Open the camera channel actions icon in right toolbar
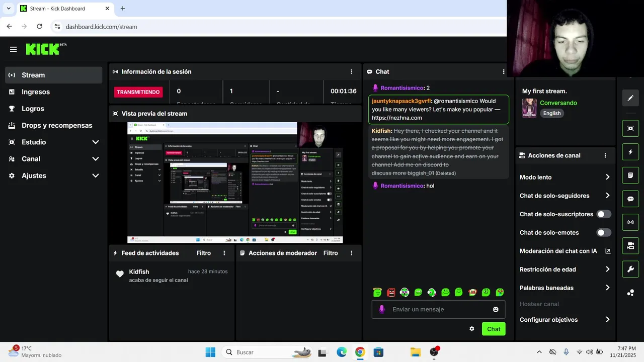644x362 pixels. pos(630,246)
